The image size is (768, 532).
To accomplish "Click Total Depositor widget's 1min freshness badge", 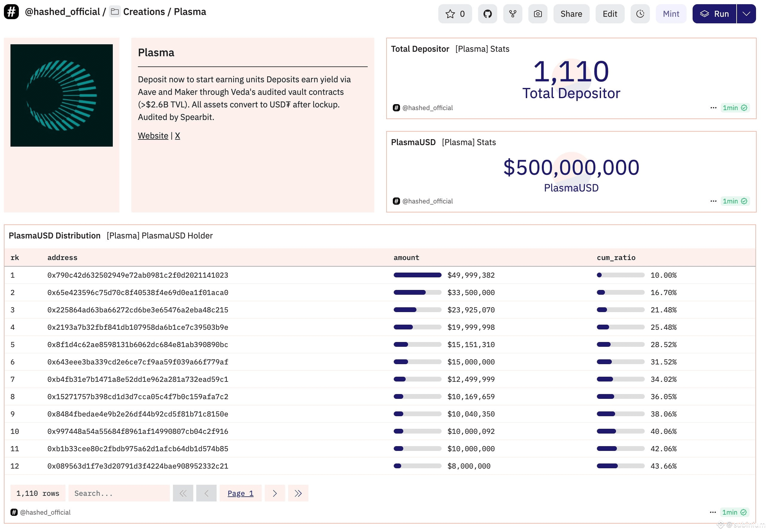I will coord(735,108).
